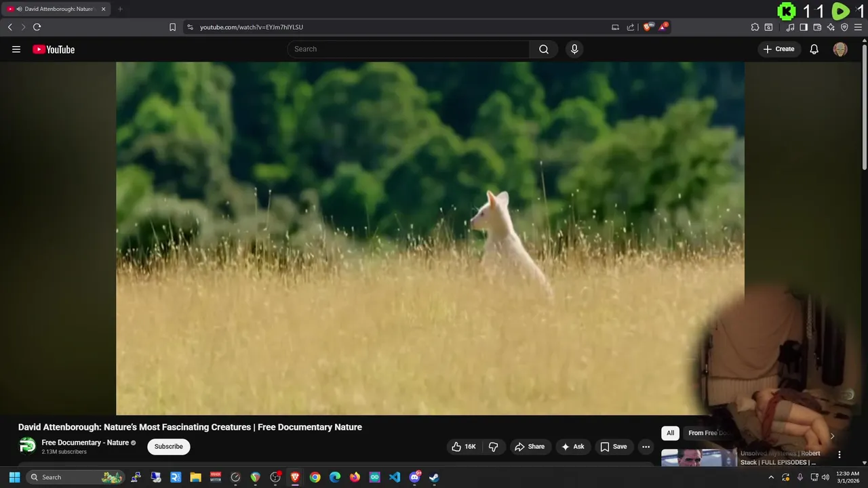Save the video to a playlist
This screenshot has height=488, width=868.
(613, 447)
